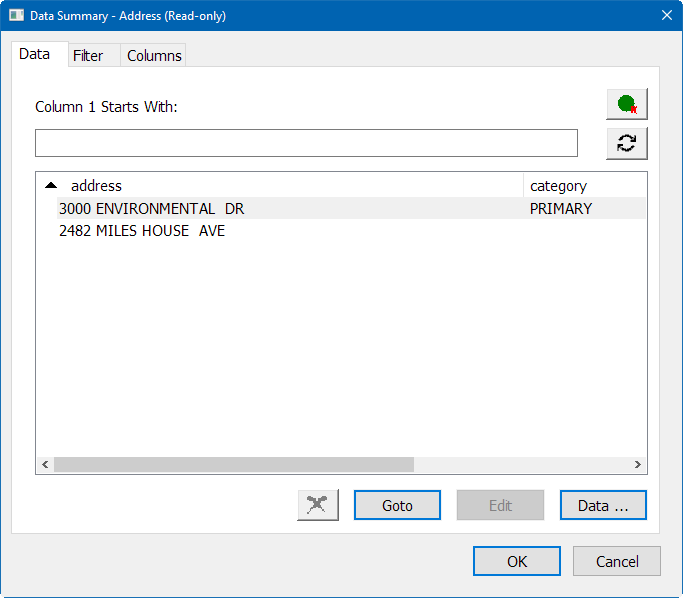Focus the Column 1 Starts With field

pos(306,143)
